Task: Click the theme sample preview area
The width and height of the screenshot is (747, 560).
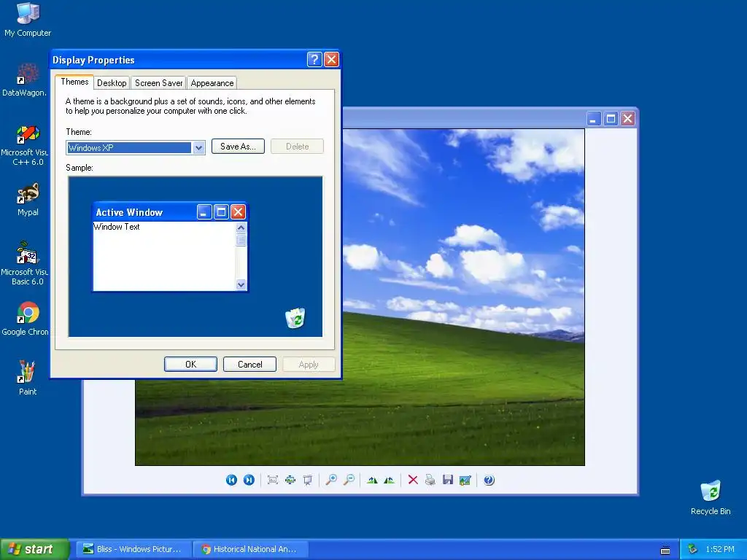Action: coord(196,257)
